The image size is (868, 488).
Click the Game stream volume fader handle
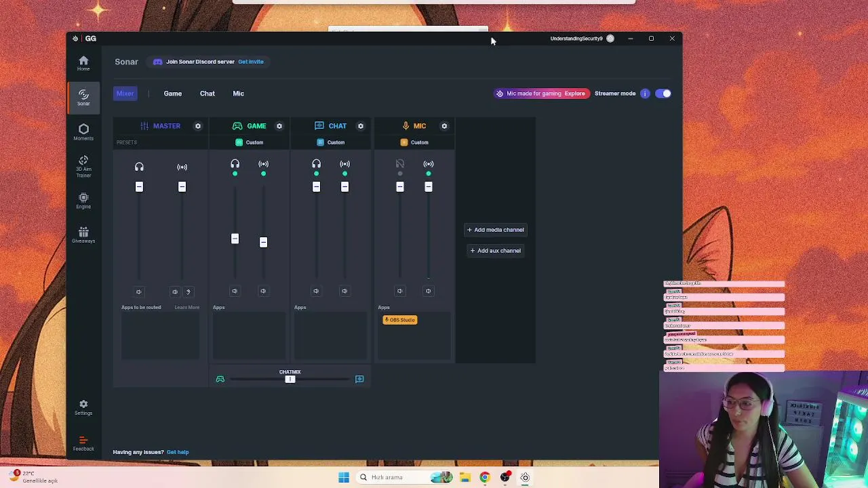(x=263, y=242)
